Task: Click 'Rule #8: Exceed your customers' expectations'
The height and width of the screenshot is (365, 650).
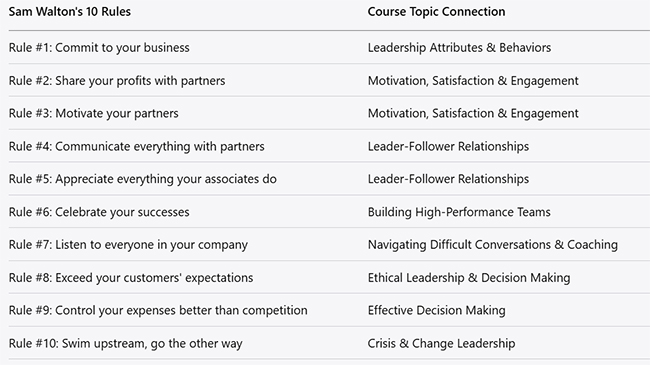Action: [x=131, y=278]
